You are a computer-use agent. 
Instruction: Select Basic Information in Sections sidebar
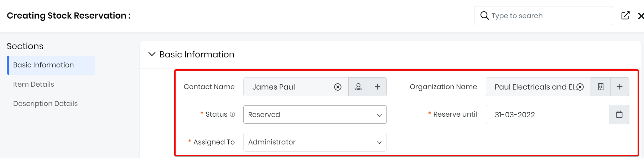pos(43,65)
